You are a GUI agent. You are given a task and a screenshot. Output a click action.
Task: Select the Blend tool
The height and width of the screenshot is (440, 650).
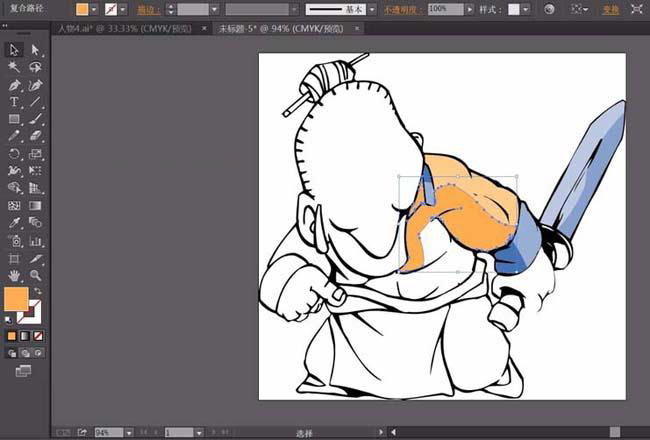pos(35,223)
